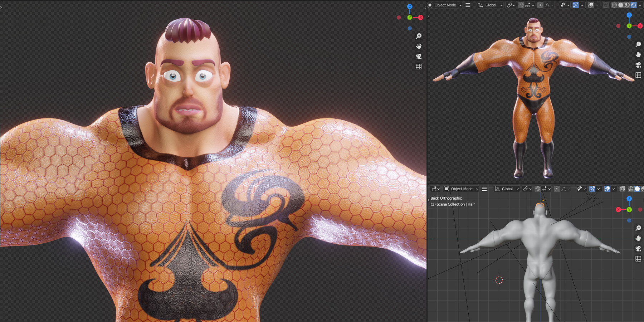Image resolution: width=644 pixels, height=322 pixels.
Task: Open pivot point selector in top-right header
Action: point(511,5)
